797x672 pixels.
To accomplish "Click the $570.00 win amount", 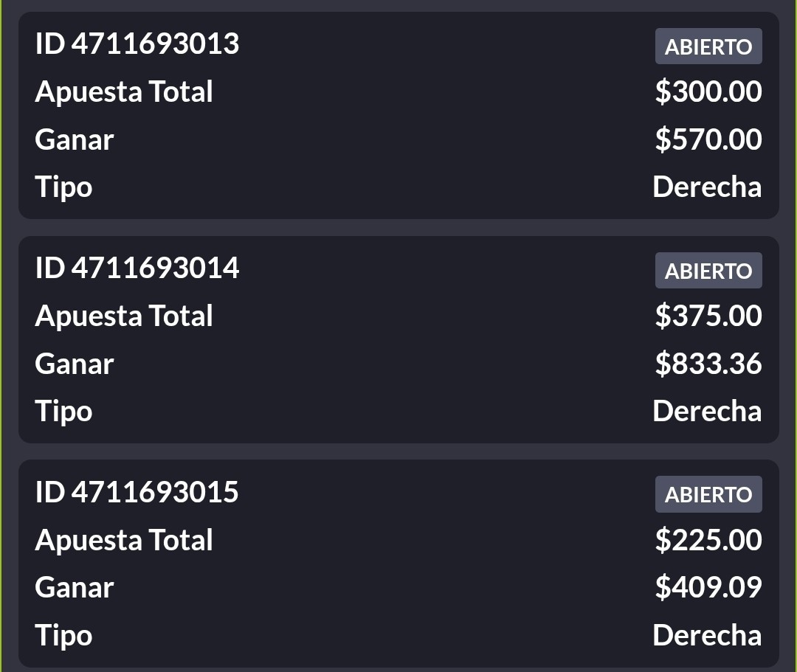I will click(708, 139).
